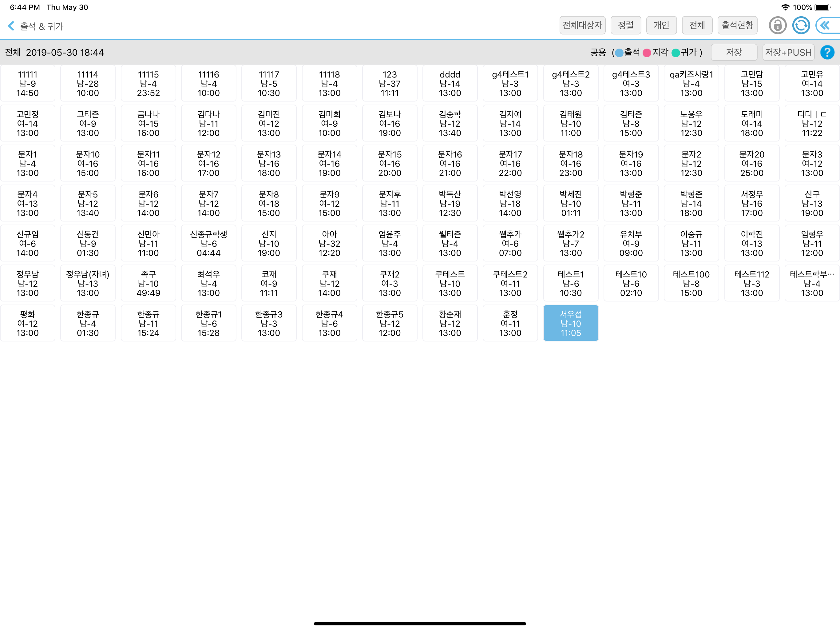Select the 임형우 student tile
The image size is (840, 630).
(x=812, y=243)
